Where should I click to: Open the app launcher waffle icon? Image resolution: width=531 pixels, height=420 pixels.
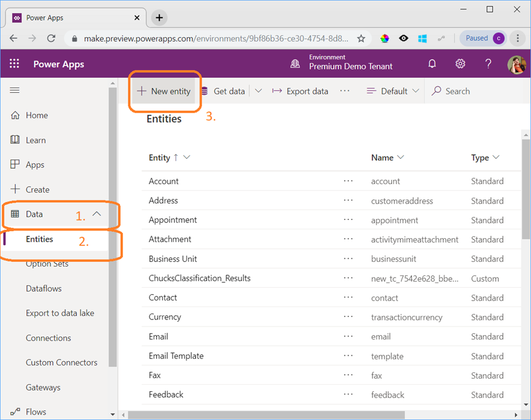pos(14,64)
